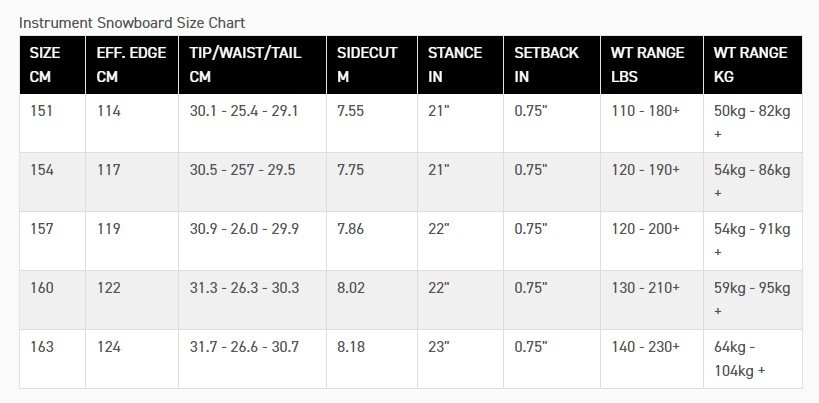Click the SETBACK IN column header

(x=552, y=65)
